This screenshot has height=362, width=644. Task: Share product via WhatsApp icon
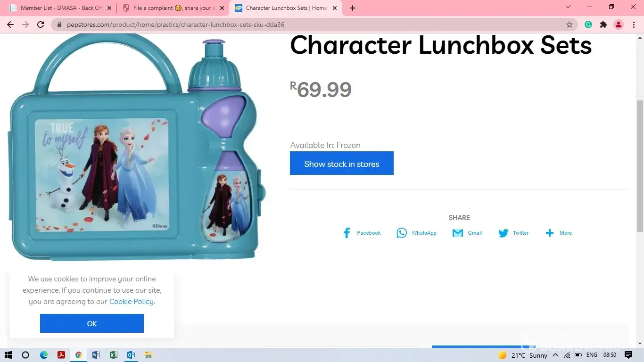tap(402, 233)
